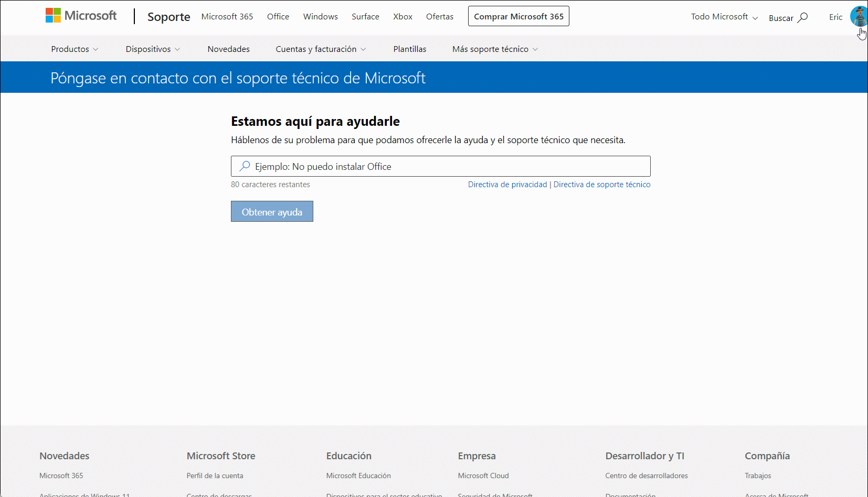Click the Microsoft logo icon

pos(53,16)
